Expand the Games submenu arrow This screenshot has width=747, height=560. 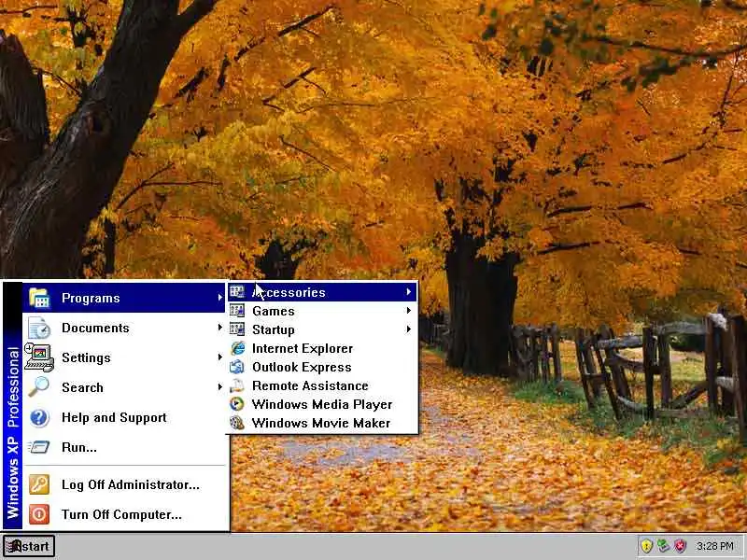tap(409, 311)
